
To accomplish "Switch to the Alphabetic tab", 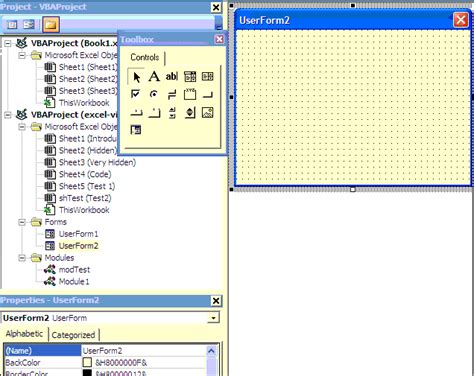I will click(x=24, y=334).
